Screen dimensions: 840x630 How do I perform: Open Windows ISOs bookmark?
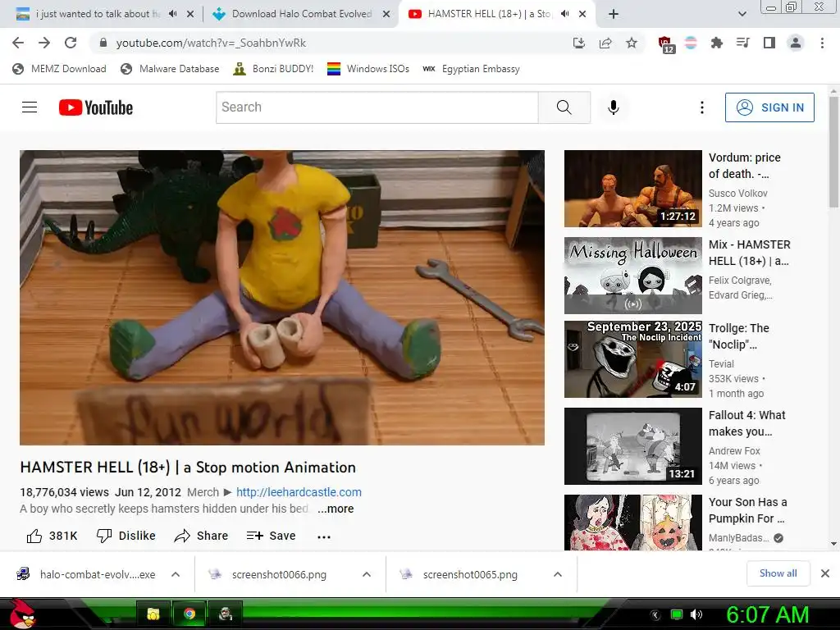pos(368,69)
